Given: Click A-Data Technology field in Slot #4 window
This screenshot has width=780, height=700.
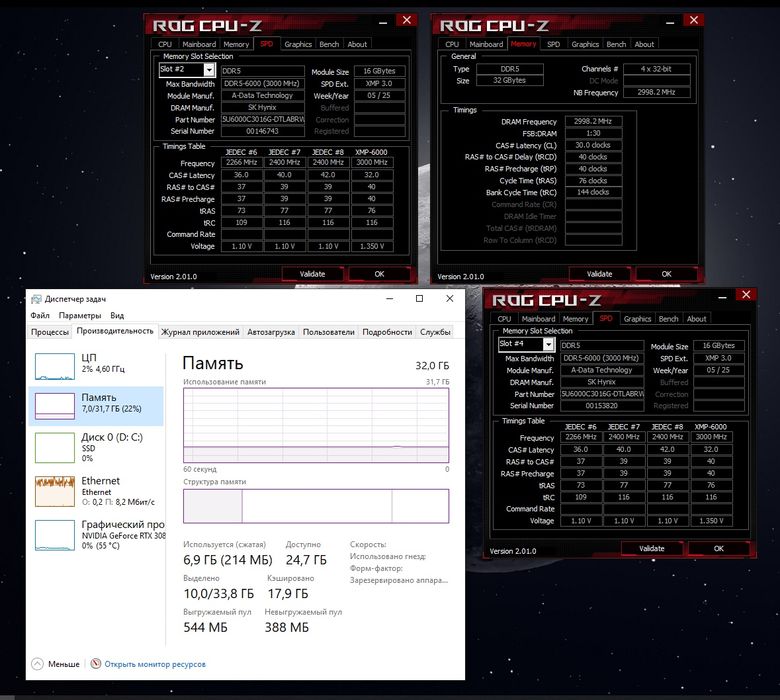Looking at the screenshot, I should (602, 370).
